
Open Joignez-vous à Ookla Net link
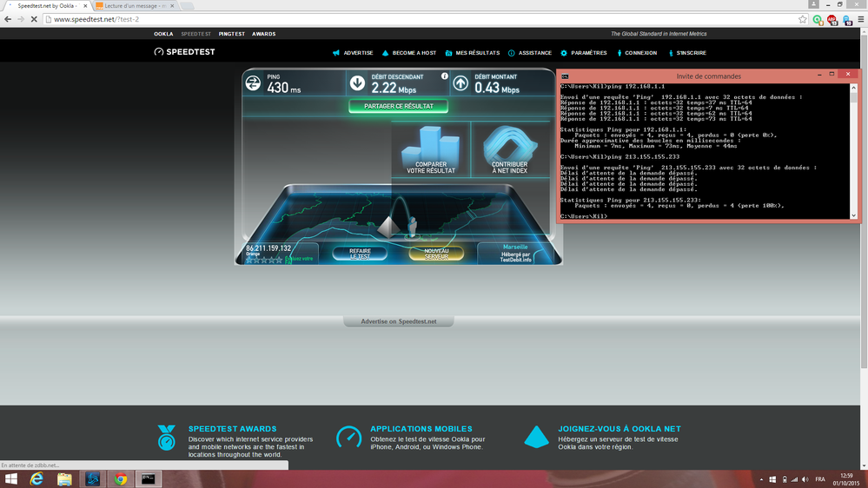[620, 429]
